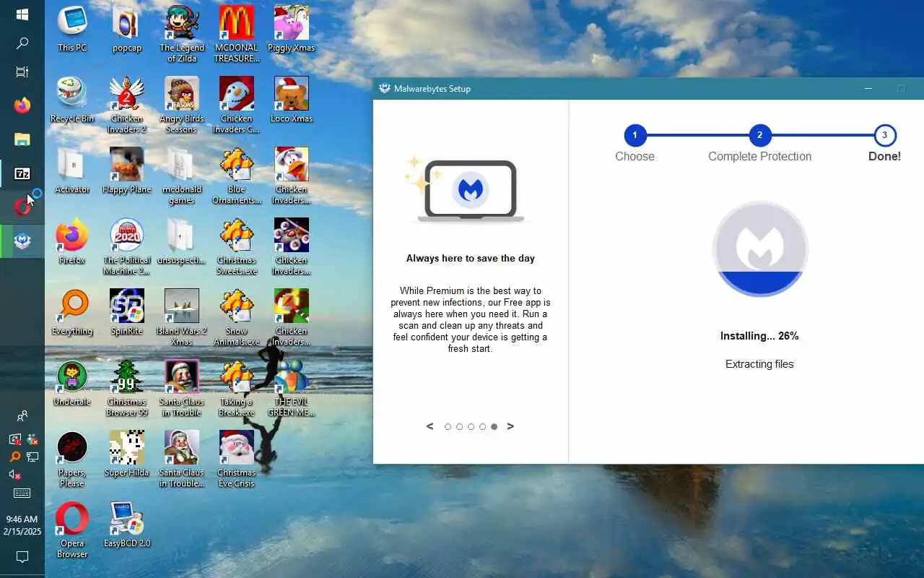Viewport: 924px width, 578px height.
Task: Select the Everything desktop shortcut
Action: coord(72,313)
